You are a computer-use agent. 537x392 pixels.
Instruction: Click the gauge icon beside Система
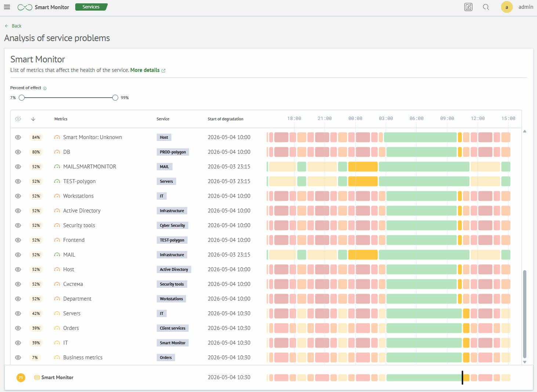pyautogui.click(x=57, y=284)
